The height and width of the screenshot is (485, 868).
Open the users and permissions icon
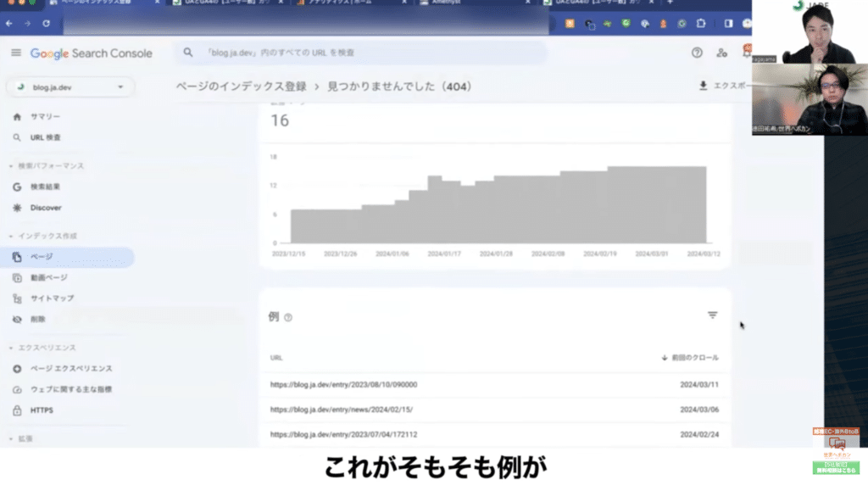pos(722,53)
